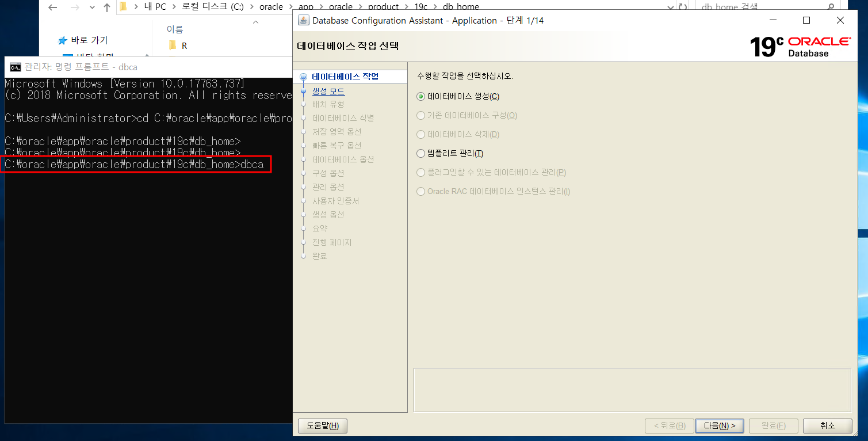
Task: Click the search magnifier icon in Explorer
Action: coord(831,7)
